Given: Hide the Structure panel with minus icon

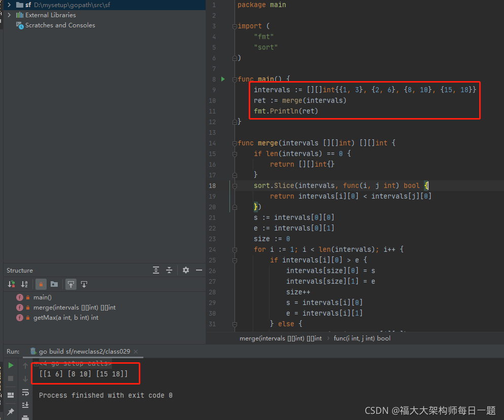Looking at the screenshot, I should pos(199,270).
